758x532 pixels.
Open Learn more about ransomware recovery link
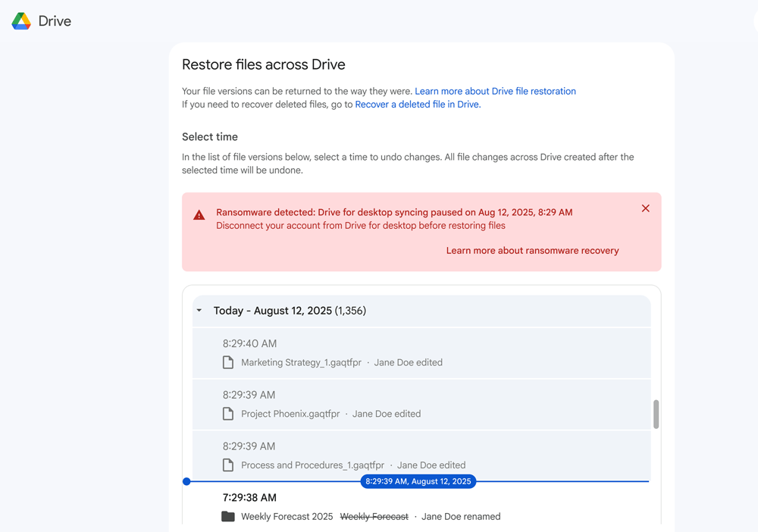pyautogui.click(x=532, y=251)
